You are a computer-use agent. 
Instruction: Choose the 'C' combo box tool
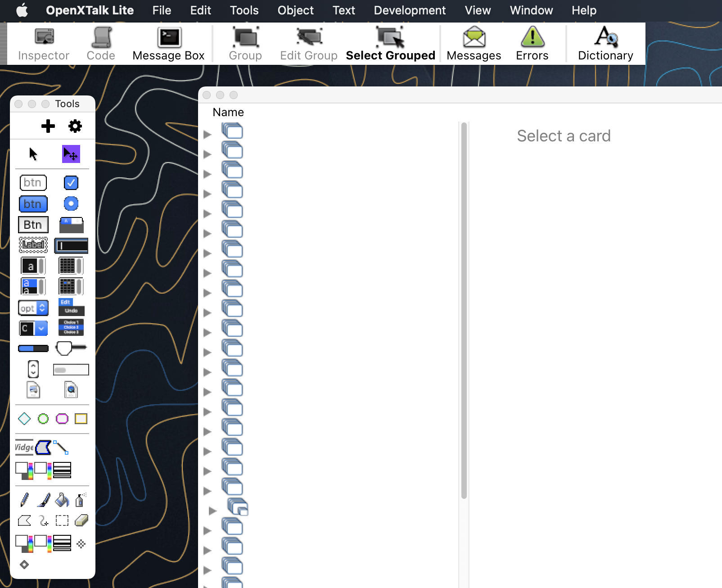33,328
